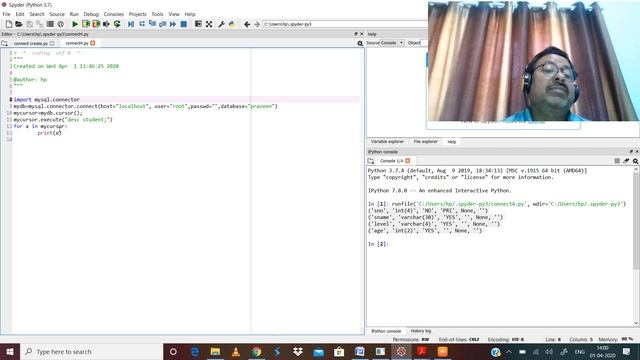This screenshot has width=640, height=360.
Task: Click the 'print(x)' code line
Action: tap(49, 133)
